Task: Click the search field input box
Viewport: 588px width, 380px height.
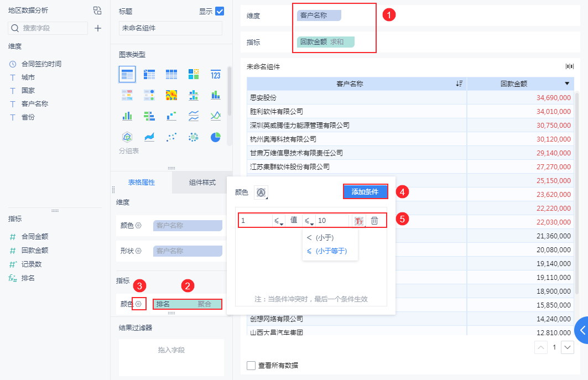Action: pos(48,28)
